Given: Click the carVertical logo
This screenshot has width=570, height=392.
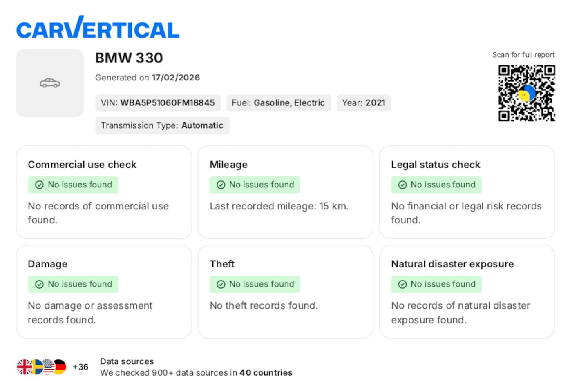Looking at the screenshot, I should tap(98, 28).
